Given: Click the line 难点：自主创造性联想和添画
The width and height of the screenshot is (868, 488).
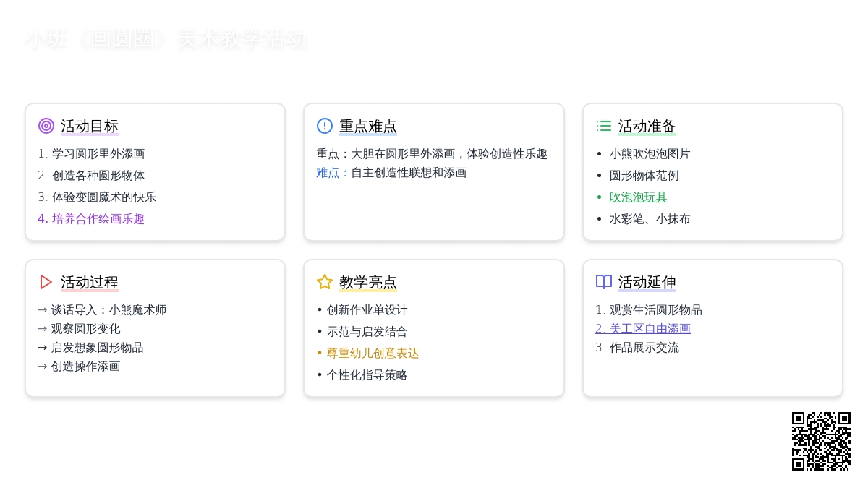Looking at the screenshot, I should pyautogui.click(x=391, y=172).
